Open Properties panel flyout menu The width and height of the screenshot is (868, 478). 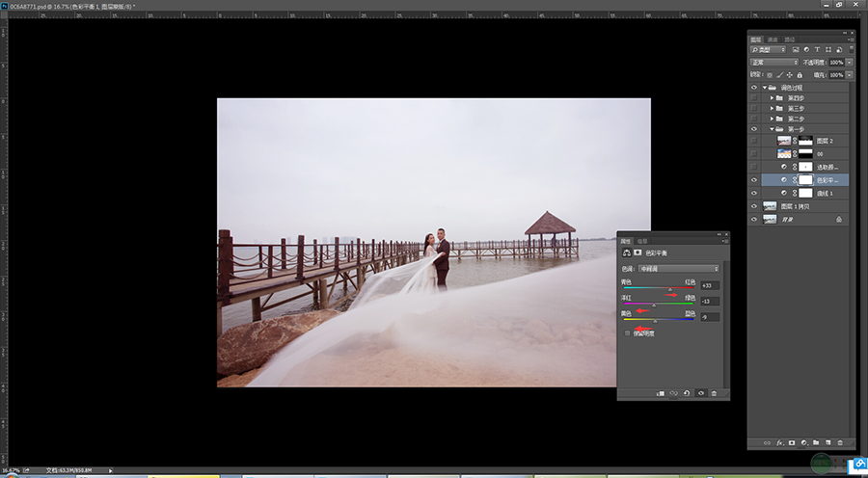point(724,241)
